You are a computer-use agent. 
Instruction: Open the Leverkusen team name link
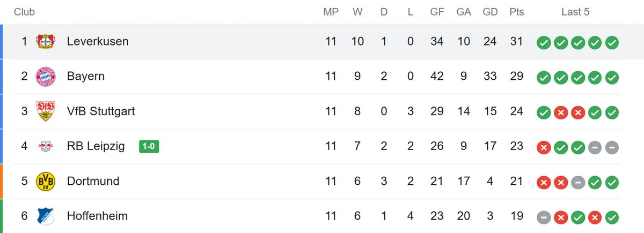coord(98,41)
